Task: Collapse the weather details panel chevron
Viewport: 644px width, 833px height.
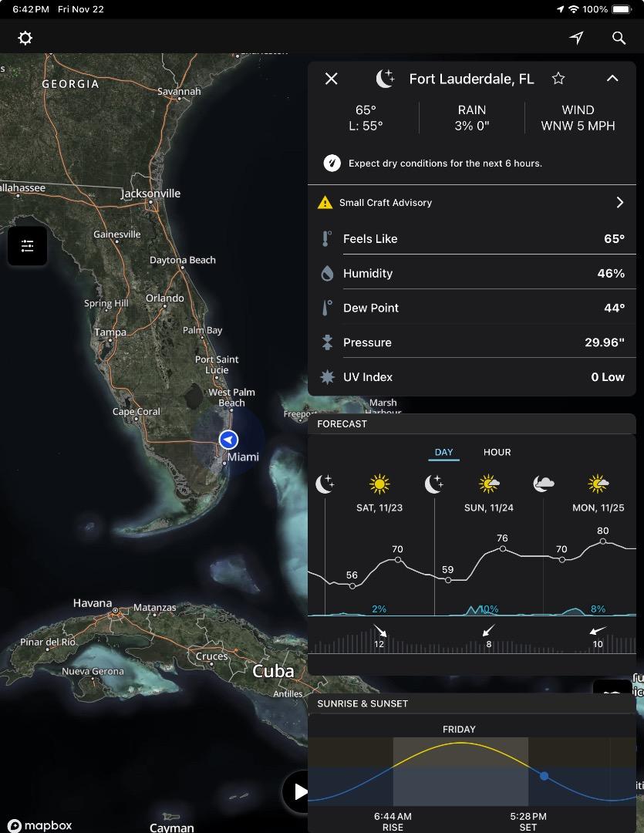Action: coord(612,79)
